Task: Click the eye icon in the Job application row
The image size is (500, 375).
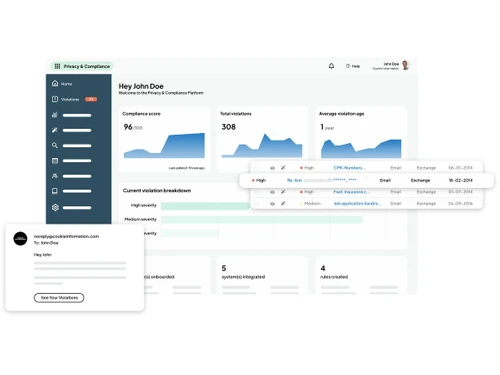Action: 272,204
